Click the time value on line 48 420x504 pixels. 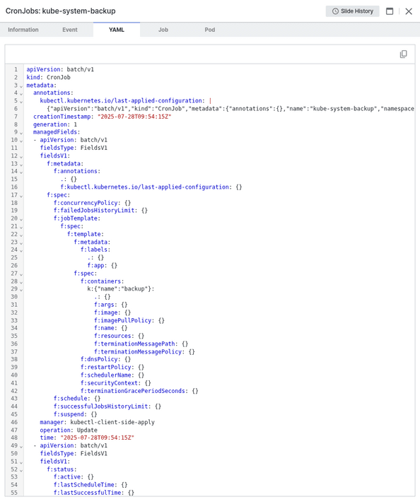98,438
